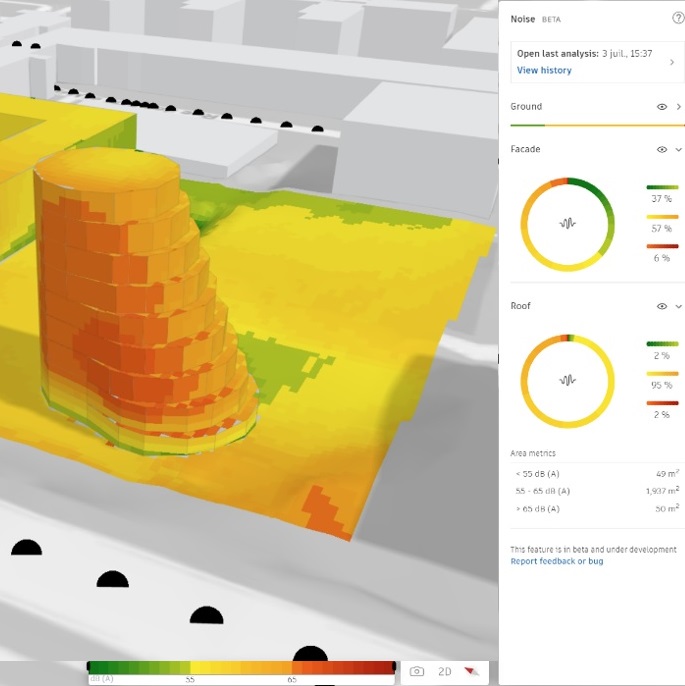Viewport: 685px width, 686px height.
Task: Click the Roof donut chart waveform icon
Action: point(567,380)
